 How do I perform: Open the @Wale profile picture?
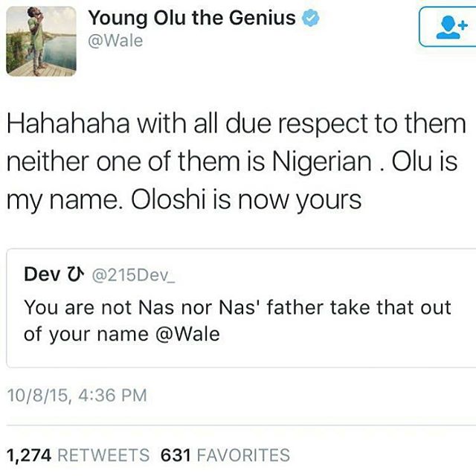42,41
